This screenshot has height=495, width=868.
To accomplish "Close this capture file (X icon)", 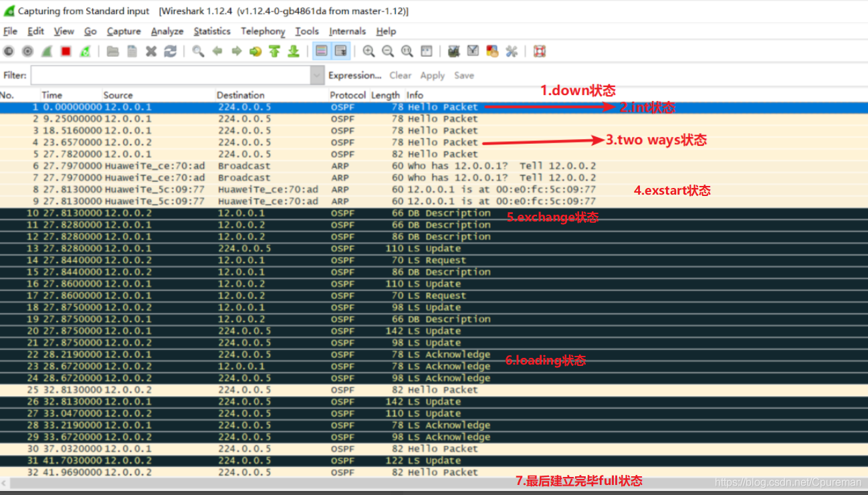I will tap(151, 52).
